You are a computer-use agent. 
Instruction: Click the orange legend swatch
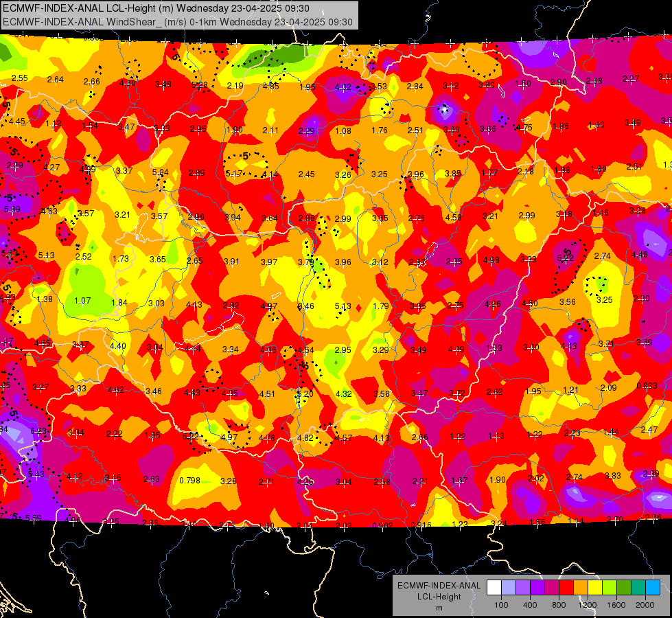[581, 588]
